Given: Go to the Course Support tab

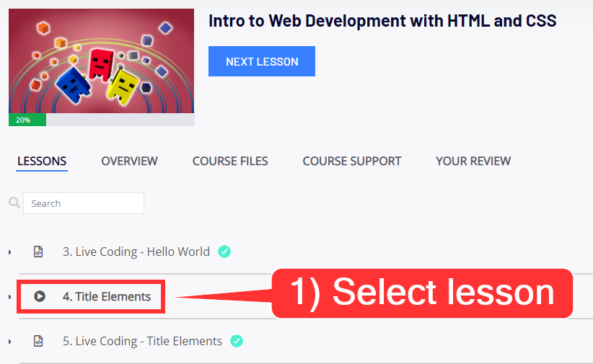Looking at the screenshot, I should point(352,161).
